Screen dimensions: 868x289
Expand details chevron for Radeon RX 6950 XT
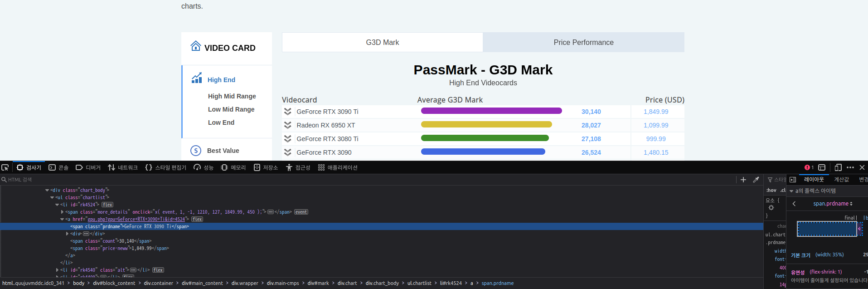point(287,125)
